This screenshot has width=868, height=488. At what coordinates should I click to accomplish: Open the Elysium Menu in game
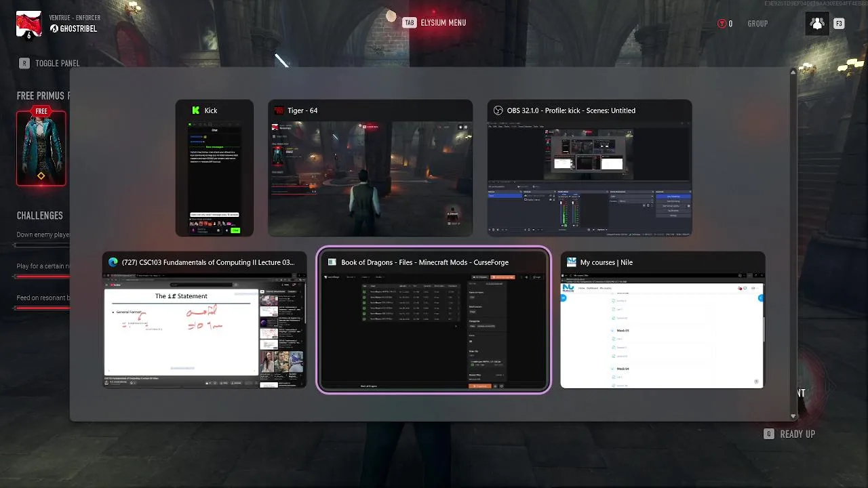click(x=435, y=22)
